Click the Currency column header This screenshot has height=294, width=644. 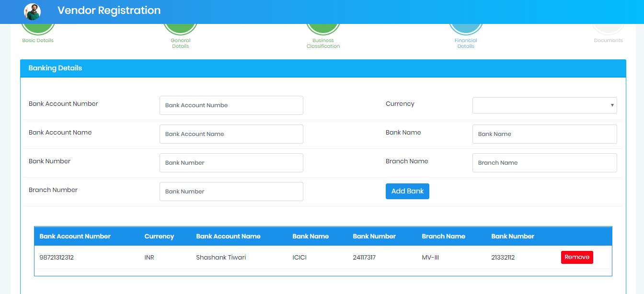tap(159, 237)
